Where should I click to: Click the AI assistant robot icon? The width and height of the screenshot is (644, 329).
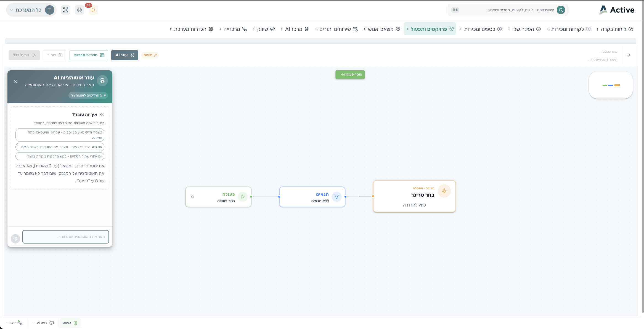102,81
